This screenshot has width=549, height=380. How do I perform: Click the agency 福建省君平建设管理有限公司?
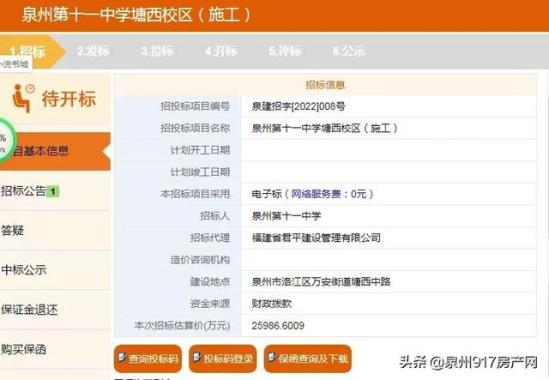[316, 238]
